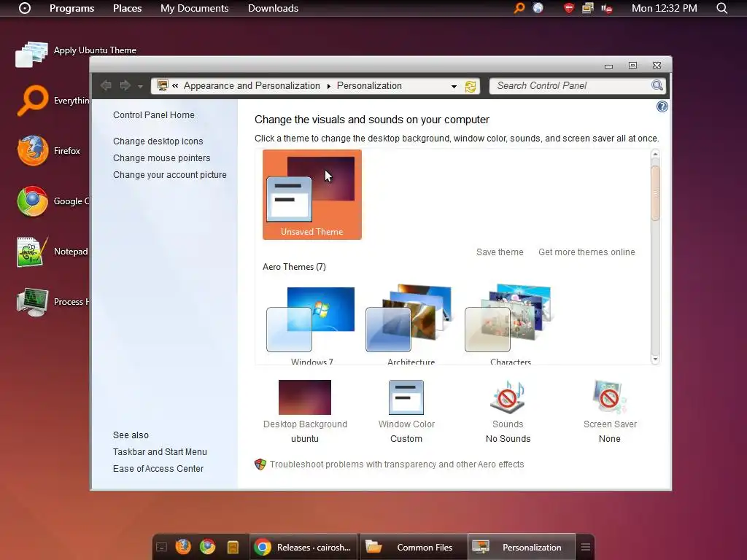The height and width of the screenshot is (560, 747).
Task: Open Change mouse pointers
Action: tap(161, 157)
